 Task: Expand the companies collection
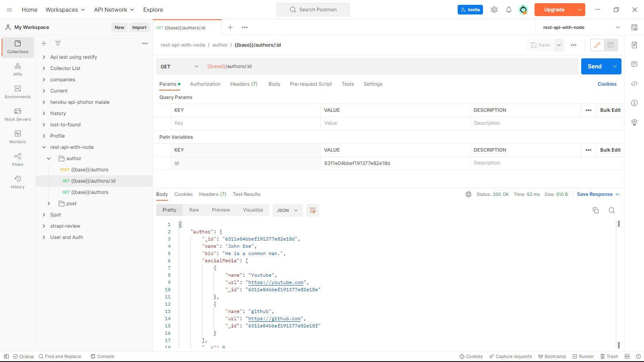44,80
